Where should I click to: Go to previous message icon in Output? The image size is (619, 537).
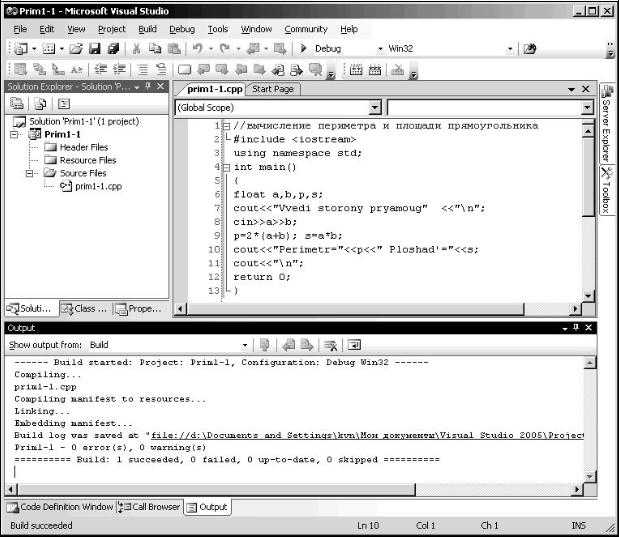(x=289, y=345)
